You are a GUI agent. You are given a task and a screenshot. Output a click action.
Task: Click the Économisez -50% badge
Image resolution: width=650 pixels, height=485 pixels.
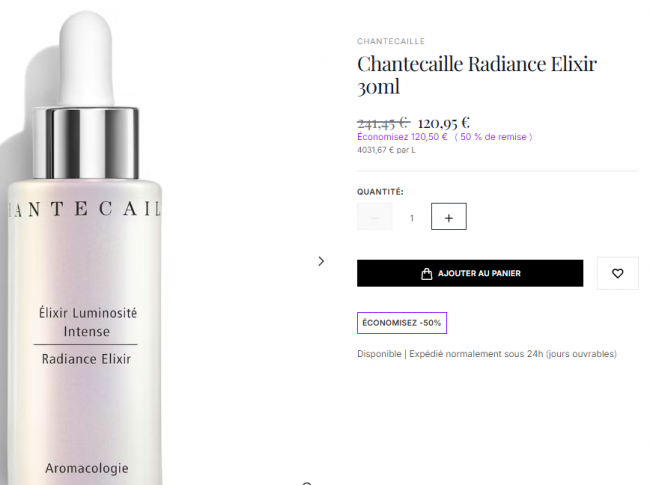click(402, 323)
